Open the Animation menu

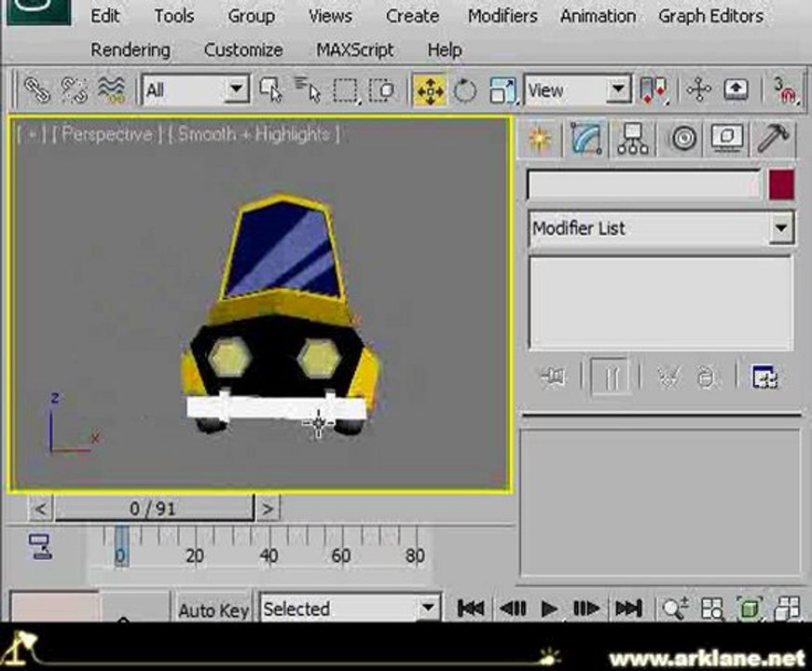(599, 16)
